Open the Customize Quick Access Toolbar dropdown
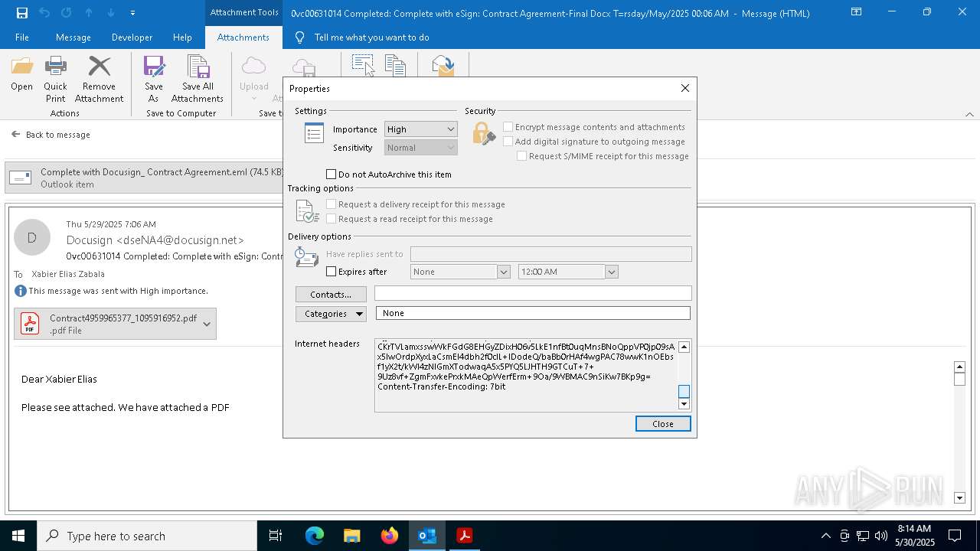The width and height of the screenshot is (980, 551). (133, 13)
